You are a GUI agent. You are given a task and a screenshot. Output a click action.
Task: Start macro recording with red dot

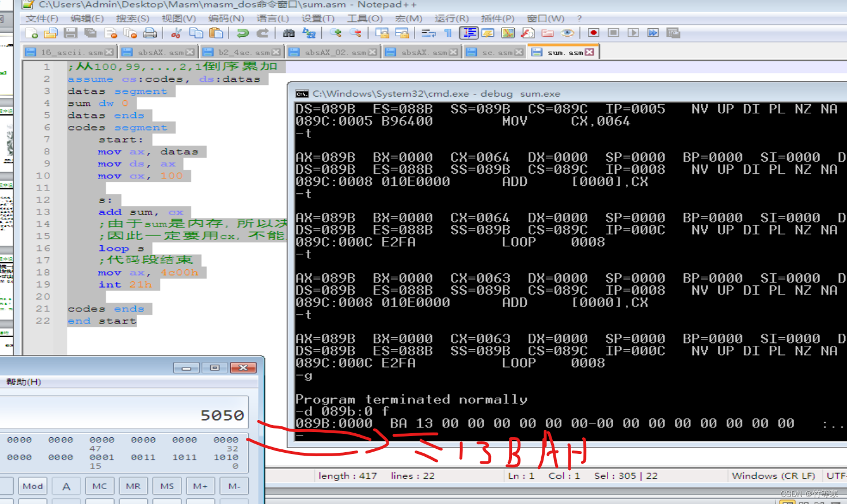tap(594, 33)
